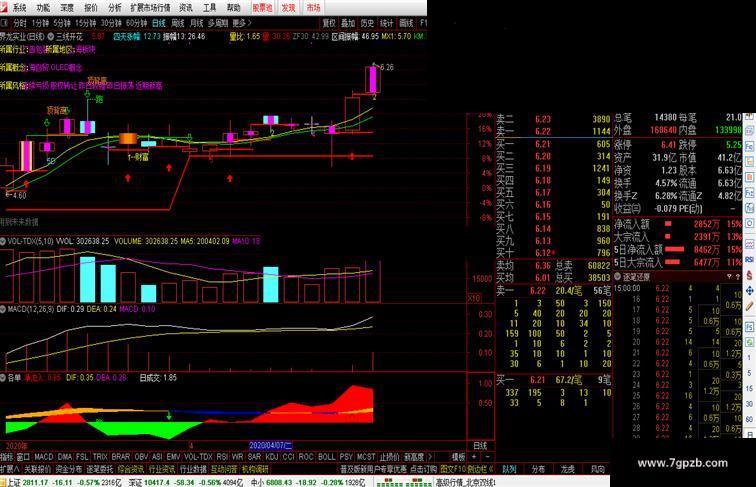
Task: Click the minus zoom-out button beside 模板
Action: coord(487,457)
